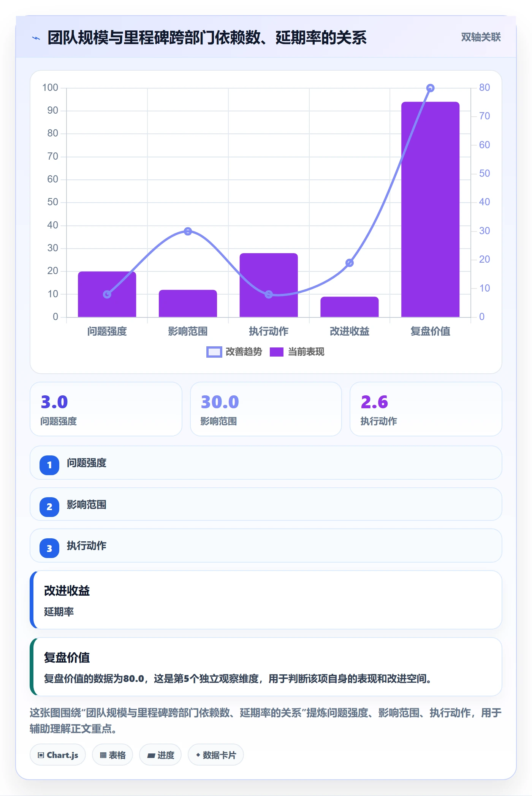This screenshot has height=796, width=532.
Task: Toggle the 改善趋势 legend swatch
Action: (x=214, y=352)
